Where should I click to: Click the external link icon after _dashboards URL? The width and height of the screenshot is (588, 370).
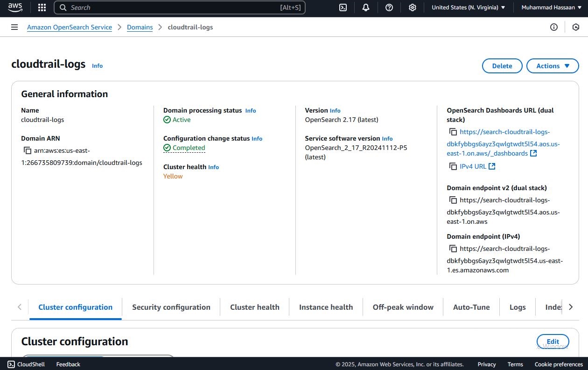coord(533,153)
